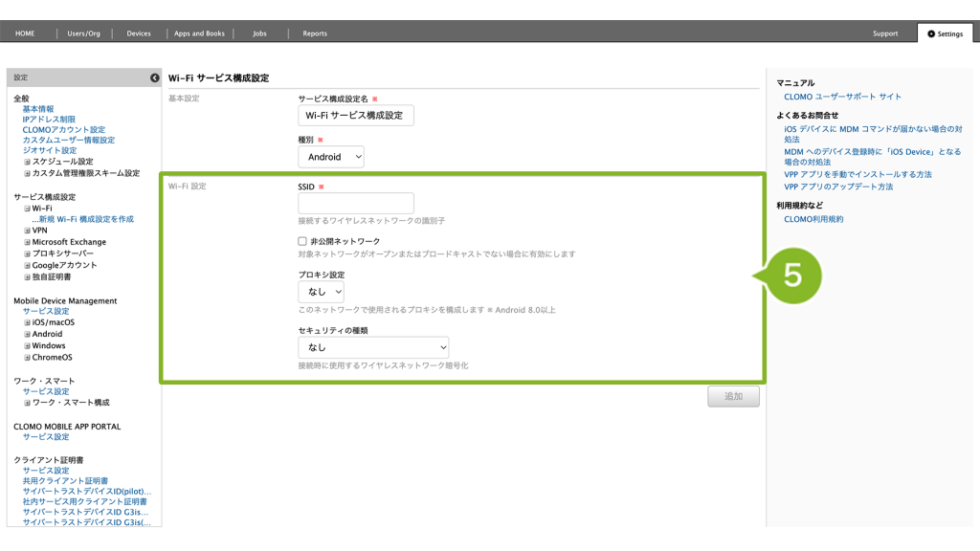
Task: Expand the VPN tree node
Action: click(x=28, y=231)
